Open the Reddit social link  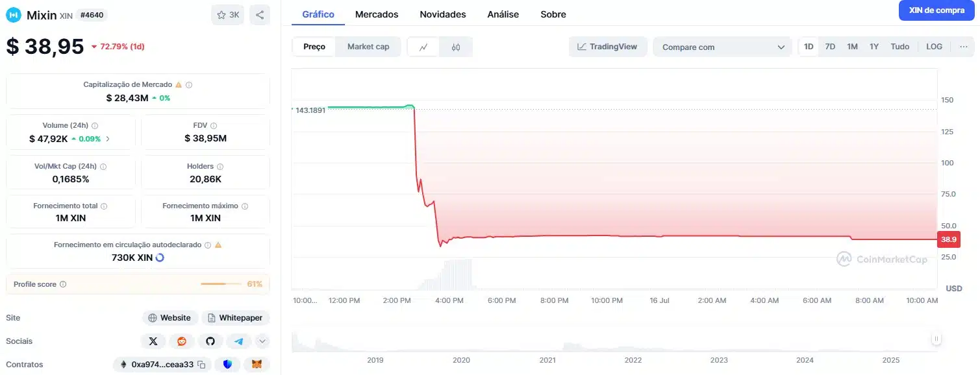tap(182, 341)
